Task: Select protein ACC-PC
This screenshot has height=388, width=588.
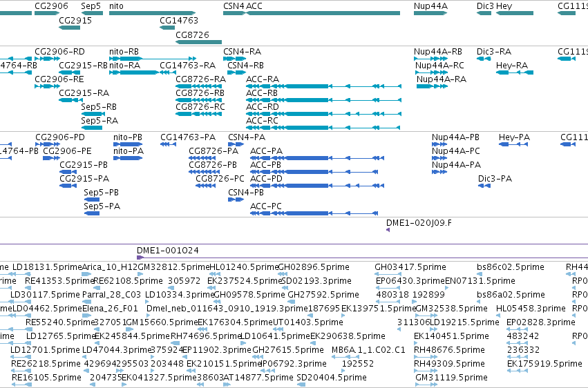Action: tap(314, 213)
